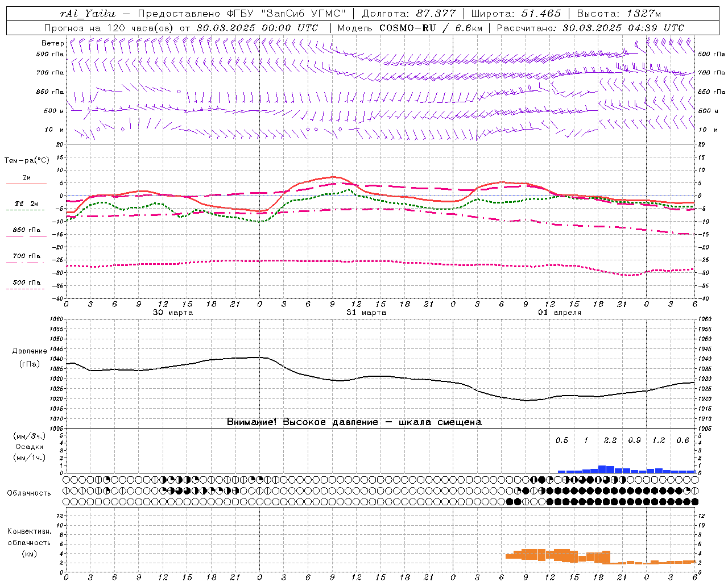Click the 500 м wind level label on left
The image size is (728, 582).
(54, 111)
